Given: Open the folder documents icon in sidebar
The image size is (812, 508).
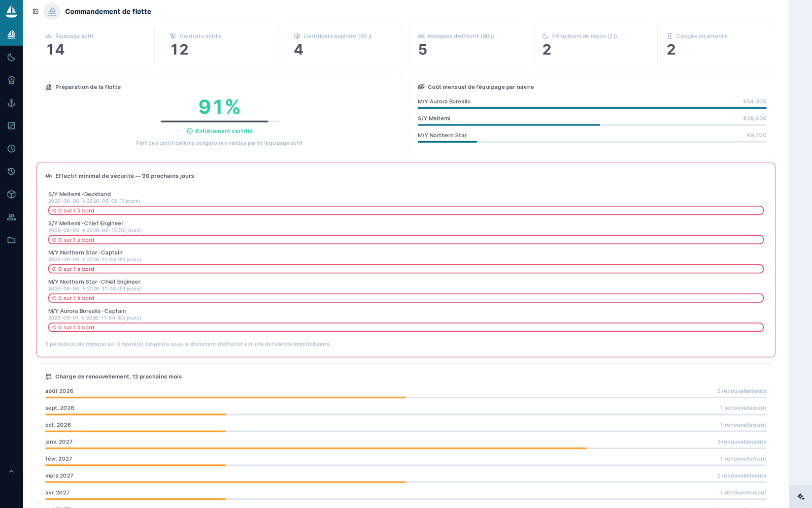Looking at the screenshot, I should coord(11,240).
